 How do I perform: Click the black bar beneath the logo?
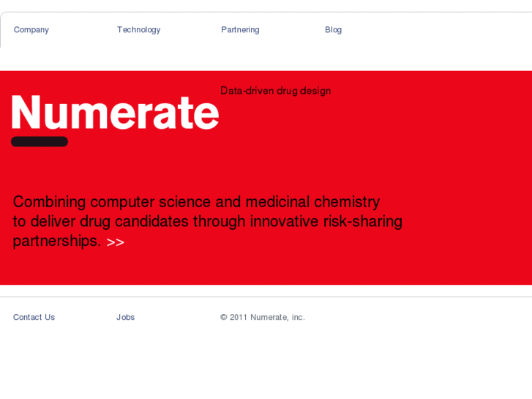[40, 141]
